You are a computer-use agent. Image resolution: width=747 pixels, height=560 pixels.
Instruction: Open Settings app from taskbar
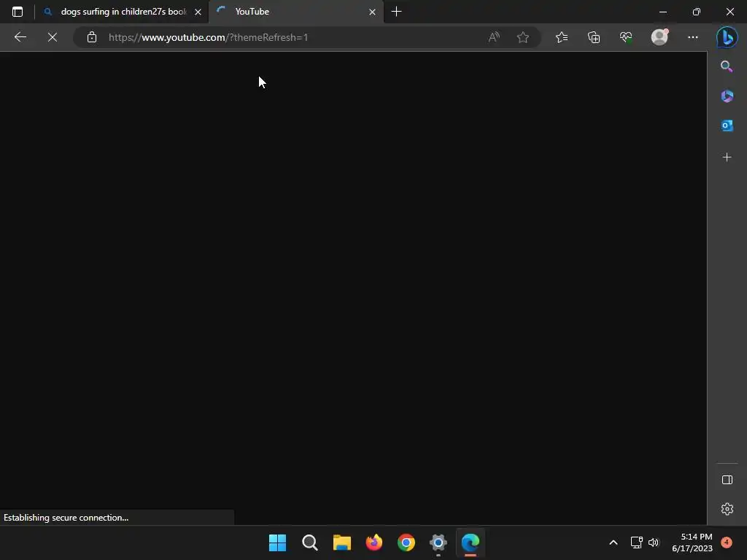point(438,542)
